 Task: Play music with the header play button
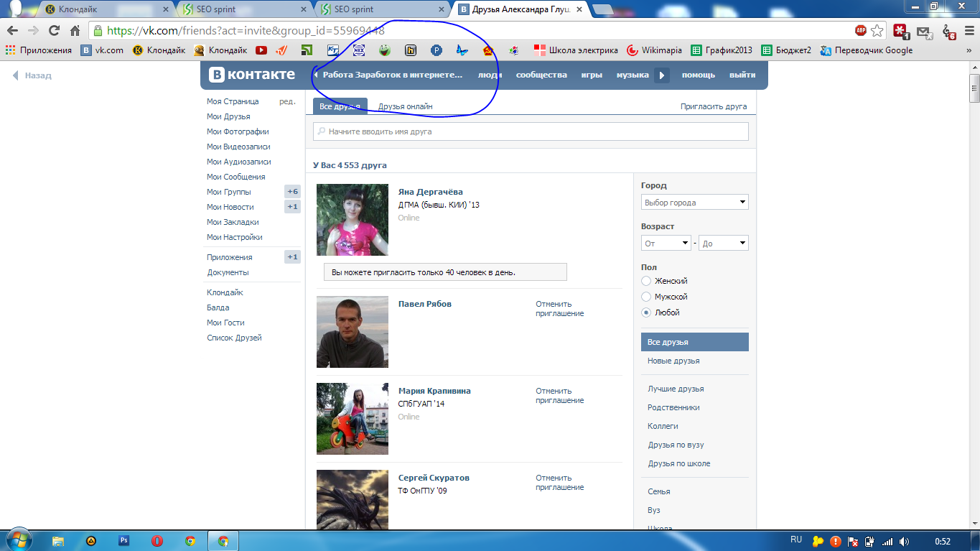pos(662,75)
